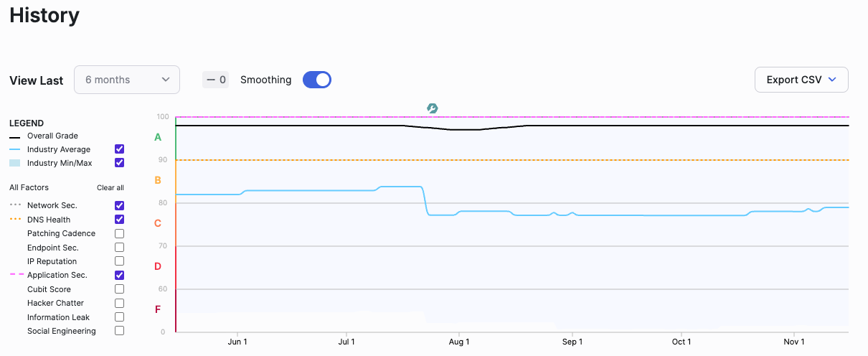
Task: Check the Hacker Chatter factor checkbox
Action: [120, 303]
